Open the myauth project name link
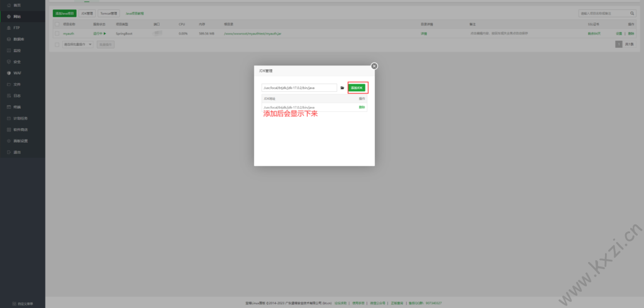Viewport: 644px width, 308px height. 69,33
